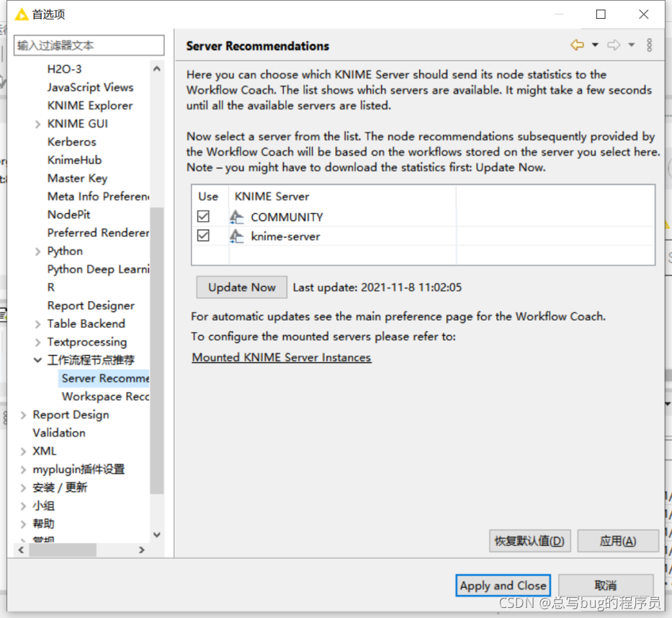Click the 应用(A) button
The width and height of the screenshot is (672, 618).
coord(617,541)
